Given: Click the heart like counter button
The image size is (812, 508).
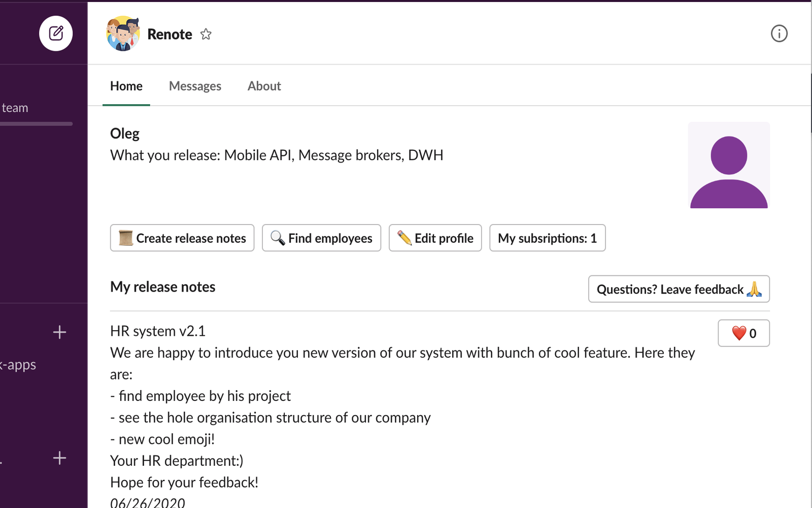Looking at the screenshot, I should pyautogui.click(x=743, y=333).
